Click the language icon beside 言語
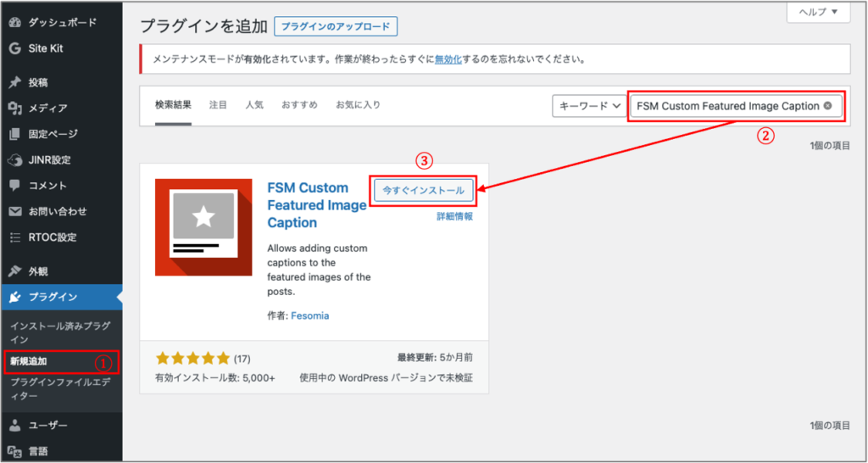The height and width of the screenshot is (463, 868). 15,451
